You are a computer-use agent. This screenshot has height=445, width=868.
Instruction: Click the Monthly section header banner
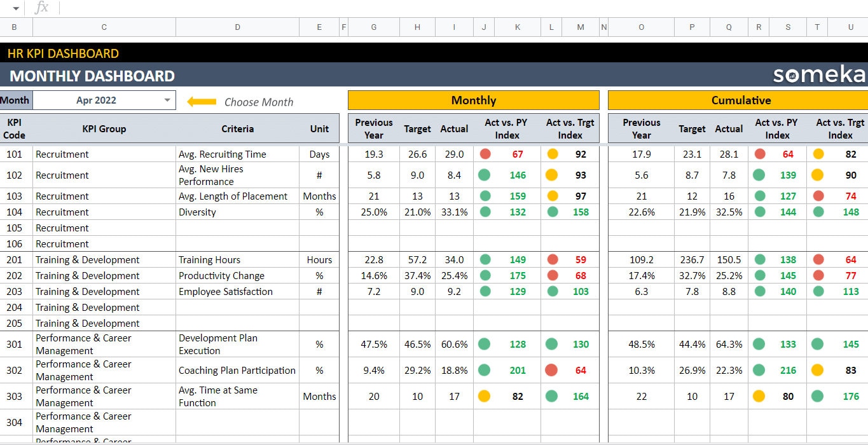click(x=473, y=100)
